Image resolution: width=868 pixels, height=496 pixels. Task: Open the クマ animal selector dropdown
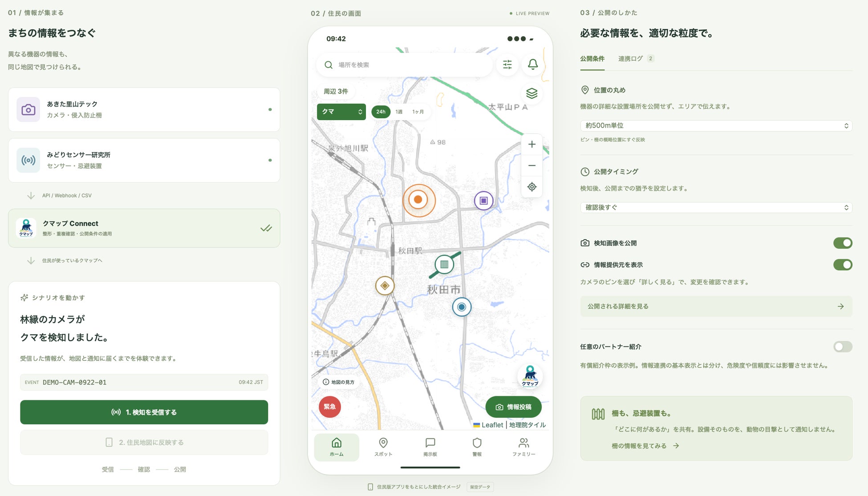coord(341,112)
